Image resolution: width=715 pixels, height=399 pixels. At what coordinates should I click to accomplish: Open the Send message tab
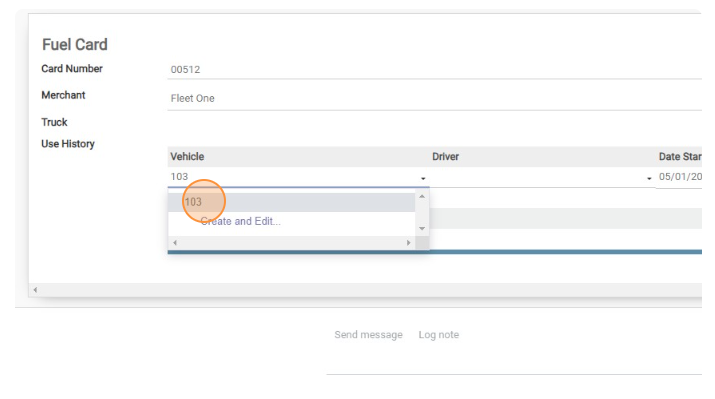[368, 335]
